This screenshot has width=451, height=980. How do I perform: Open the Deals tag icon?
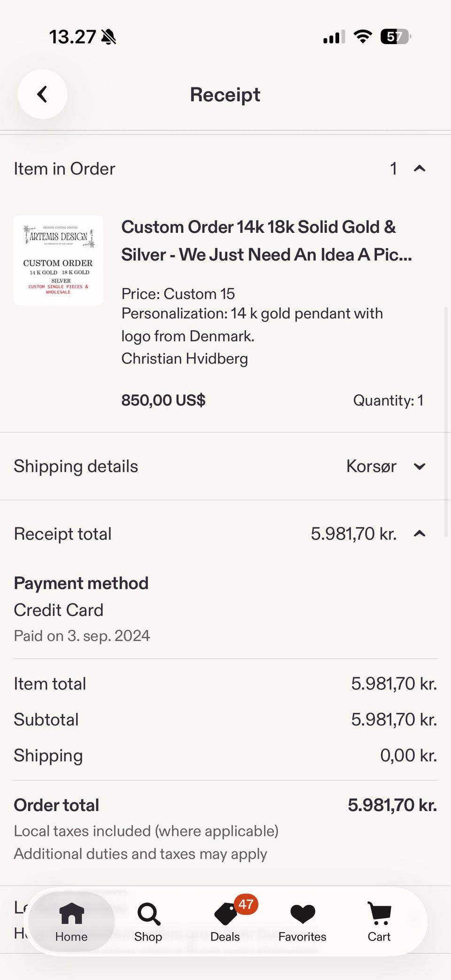[x=225, y=914]
